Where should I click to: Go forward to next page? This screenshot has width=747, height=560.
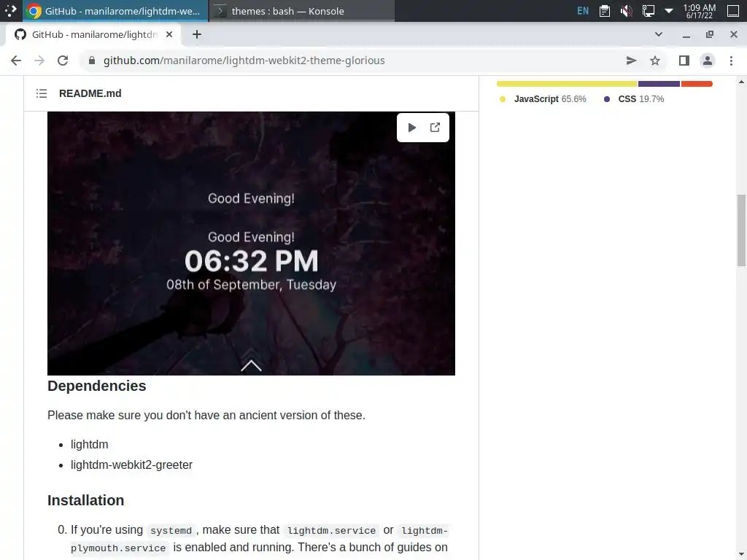(39, 61)
